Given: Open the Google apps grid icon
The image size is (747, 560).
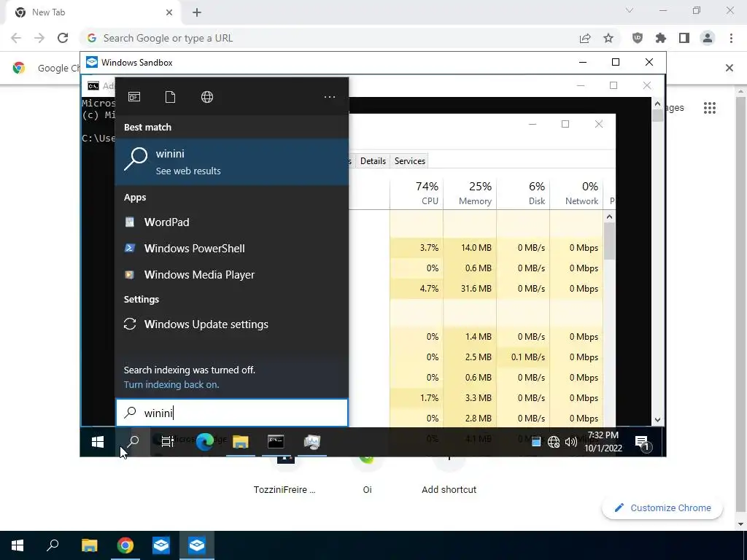Looking at the screenshot, I should (710, 108).
